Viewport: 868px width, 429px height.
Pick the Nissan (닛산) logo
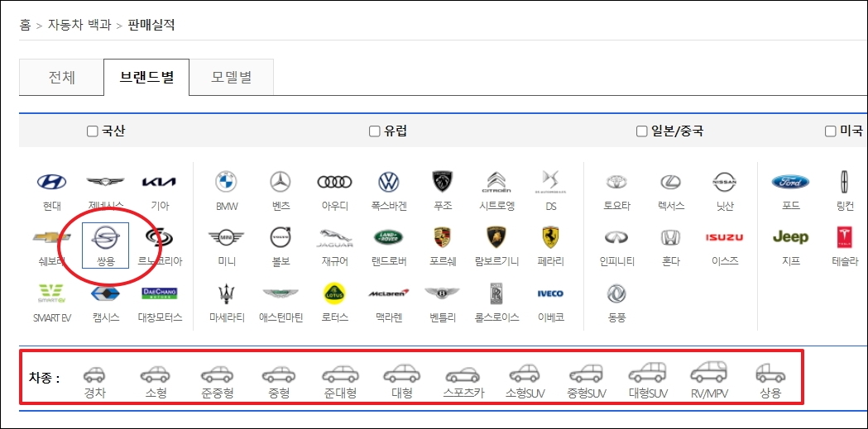point(725,181)
